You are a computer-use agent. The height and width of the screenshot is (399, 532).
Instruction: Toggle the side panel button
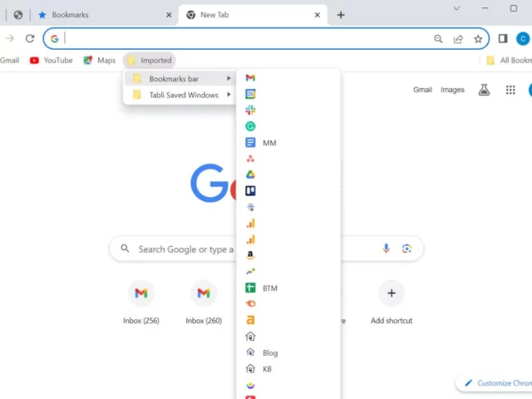(503, 39)
